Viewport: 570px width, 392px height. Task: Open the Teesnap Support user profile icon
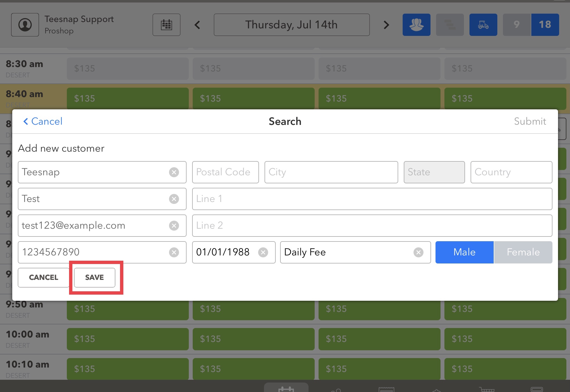click(25, 25)
